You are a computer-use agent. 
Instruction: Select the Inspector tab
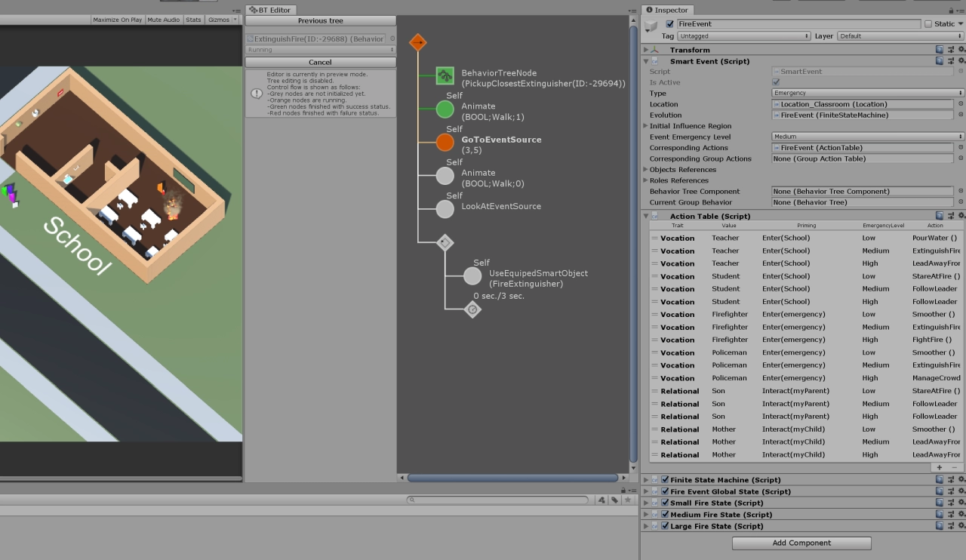pyautogui.click(x=667, y=10)
